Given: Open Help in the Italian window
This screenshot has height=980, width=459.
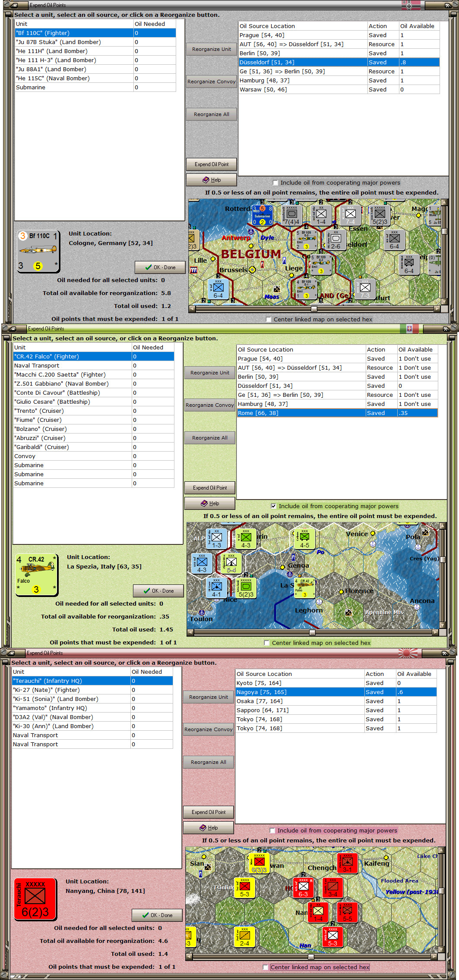Looking at the screenshot, I should click(210, 503).
